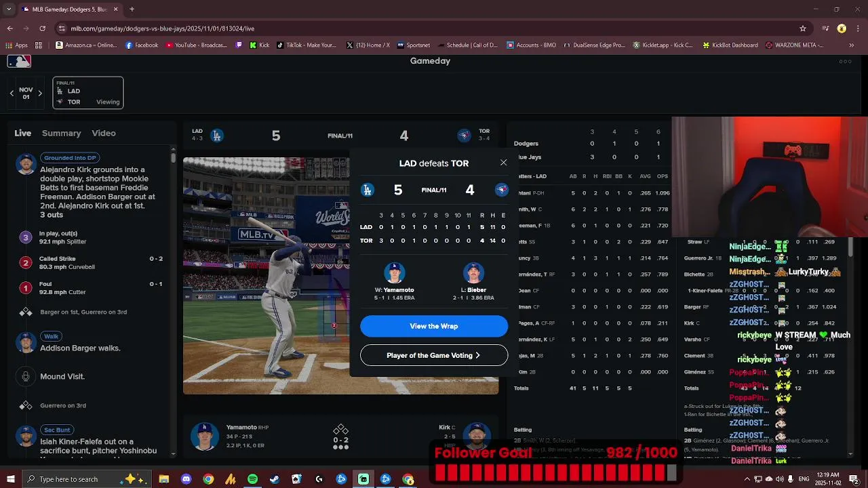Open the WARZONE META bookmark
The width and height of the screenshot is (868, 488).
[x=795, y=45]
